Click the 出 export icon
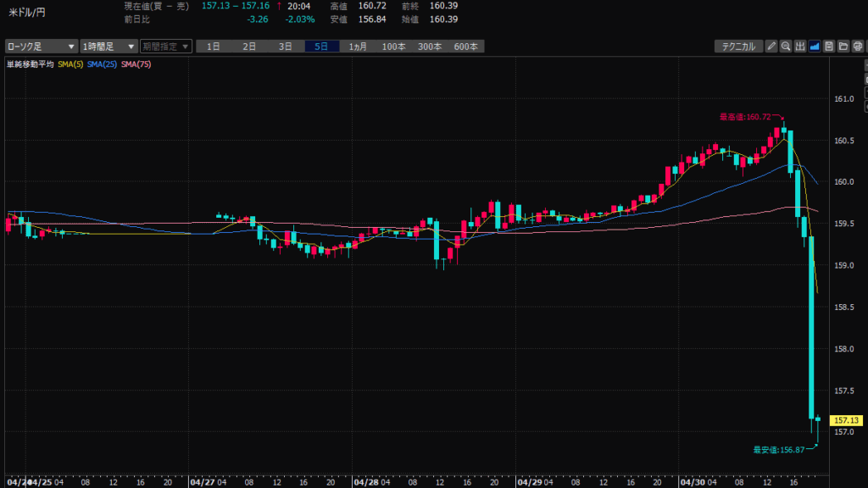The image size is (868, 488). tap(800, 47)
